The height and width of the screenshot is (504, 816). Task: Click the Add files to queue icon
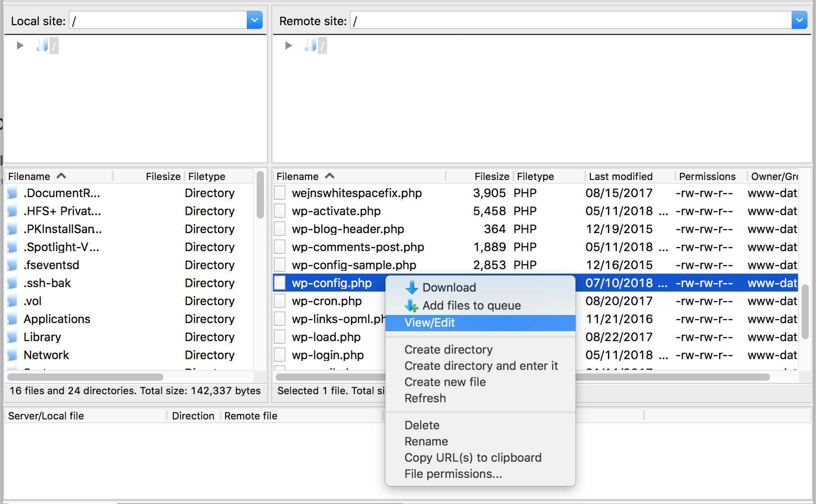point(412,306)
